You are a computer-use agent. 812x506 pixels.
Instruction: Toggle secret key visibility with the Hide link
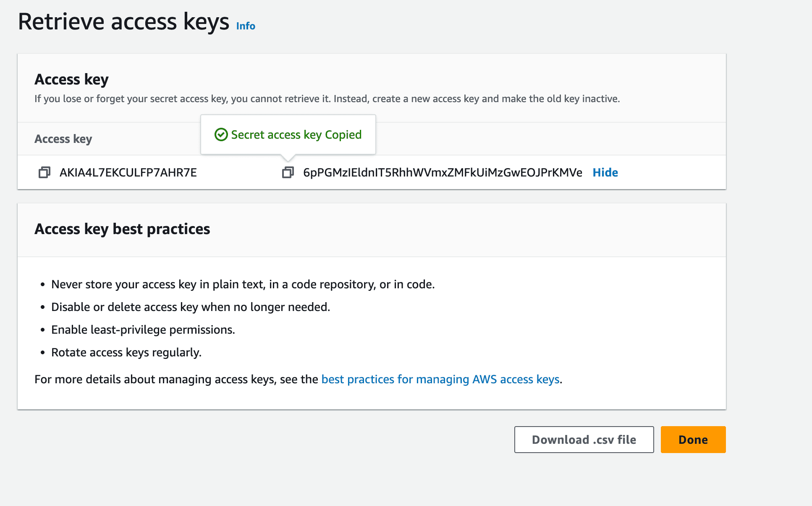(x=605, y=172)
